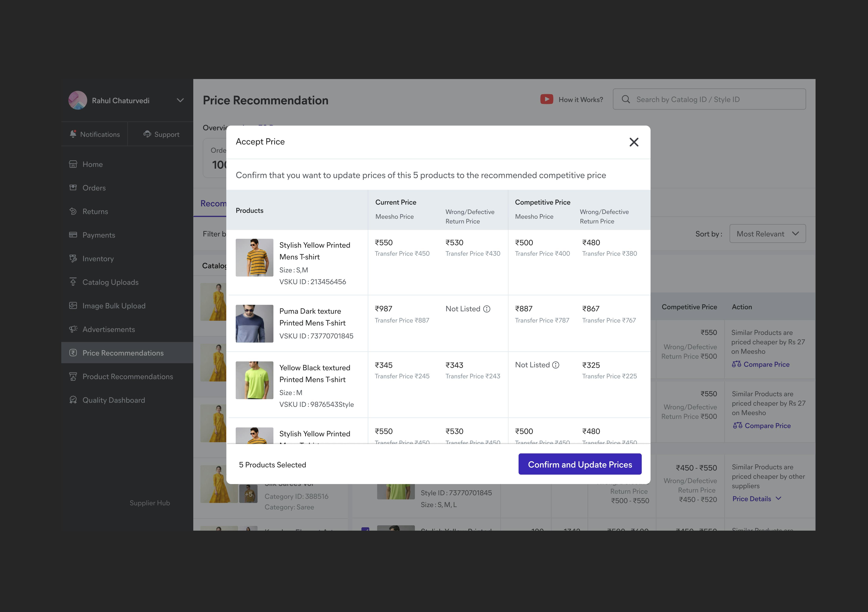This screenshot has width=868, height=612.
Task: Click 'Style ID : 73770701845' text
Action: coord(456,493)
